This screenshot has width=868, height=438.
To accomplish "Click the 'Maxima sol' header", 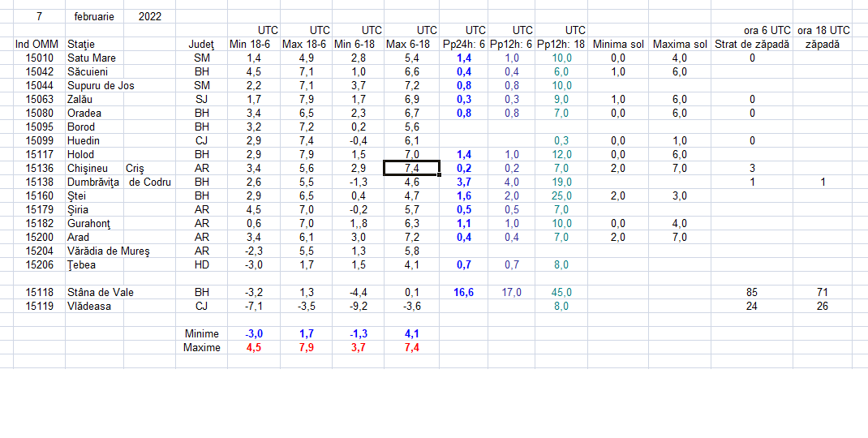I will click(x=680, y=45).
